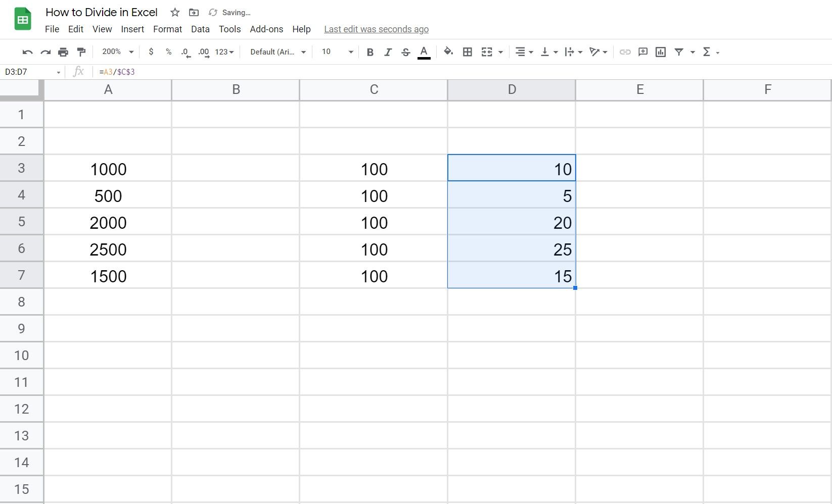Open the Format menu
This screenshot has height=504, width=832.
167,29
